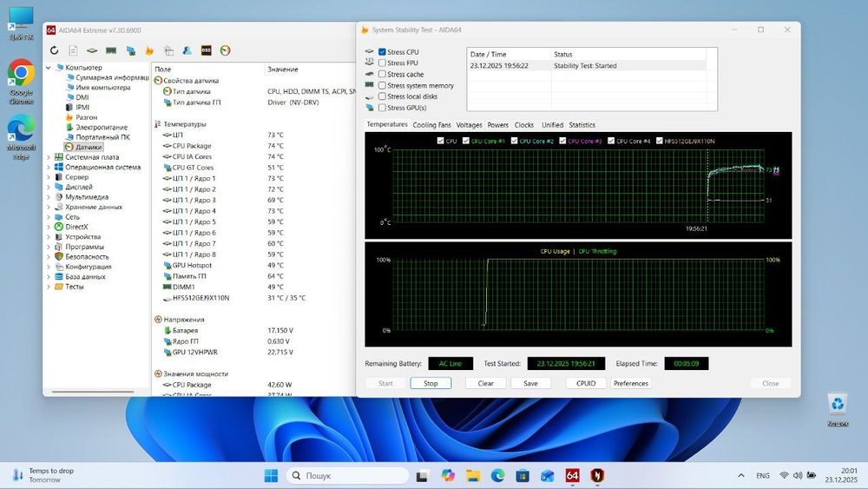Image resolution: width=868 pixels, height=489 pixels.
Task: Click the Save button in stability test
Action: pyautogui.click(x=530, y=383)
